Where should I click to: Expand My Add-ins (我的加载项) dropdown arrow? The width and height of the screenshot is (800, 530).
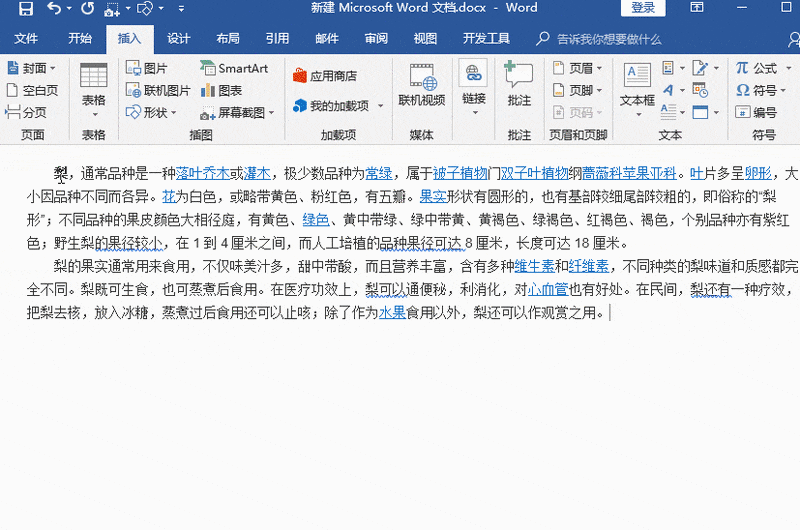(x=380, y=106)
